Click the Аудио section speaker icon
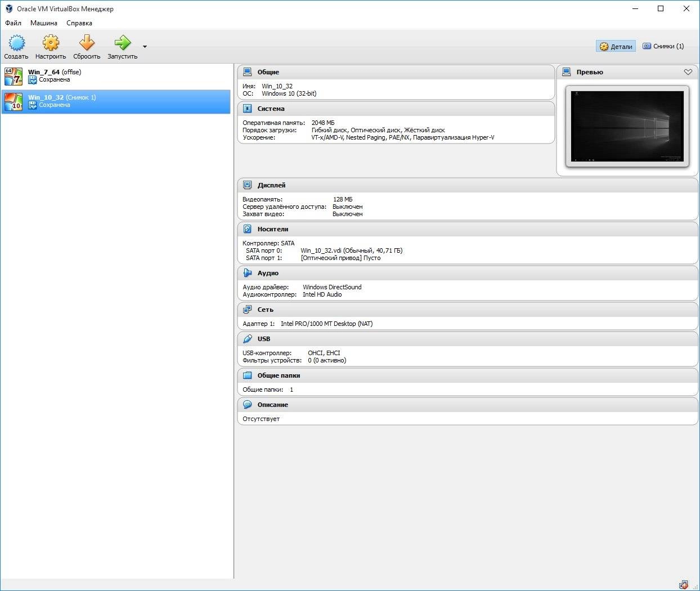The image size is (700, 591). [247, 273]
